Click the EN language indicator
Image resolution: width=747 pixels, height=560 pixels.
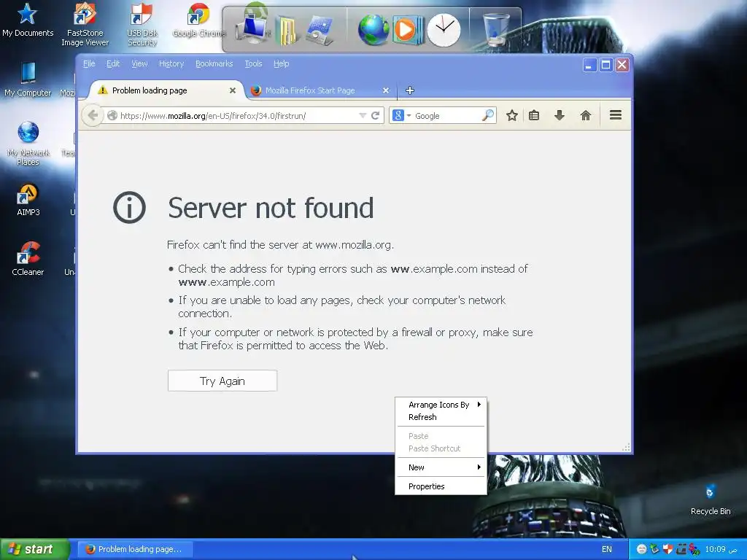[x=606, y=549]
